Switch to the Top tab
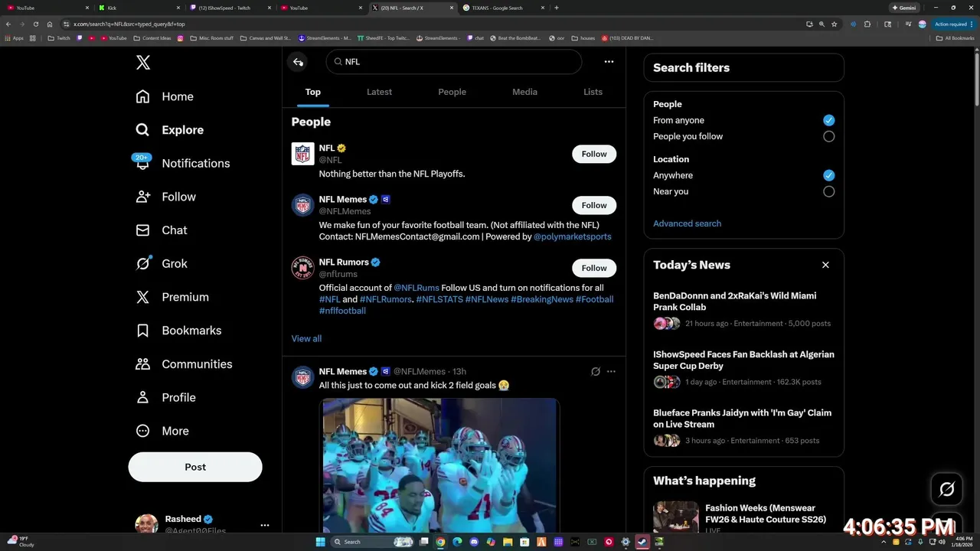980x551 pixels. pyautogui.click(x=313, y=92)
